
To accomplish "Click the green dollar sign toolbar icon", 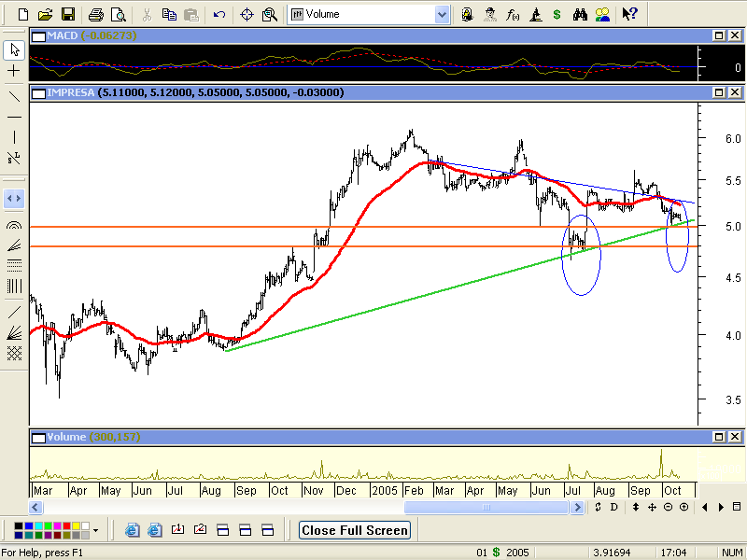I will tap(557, 15).
